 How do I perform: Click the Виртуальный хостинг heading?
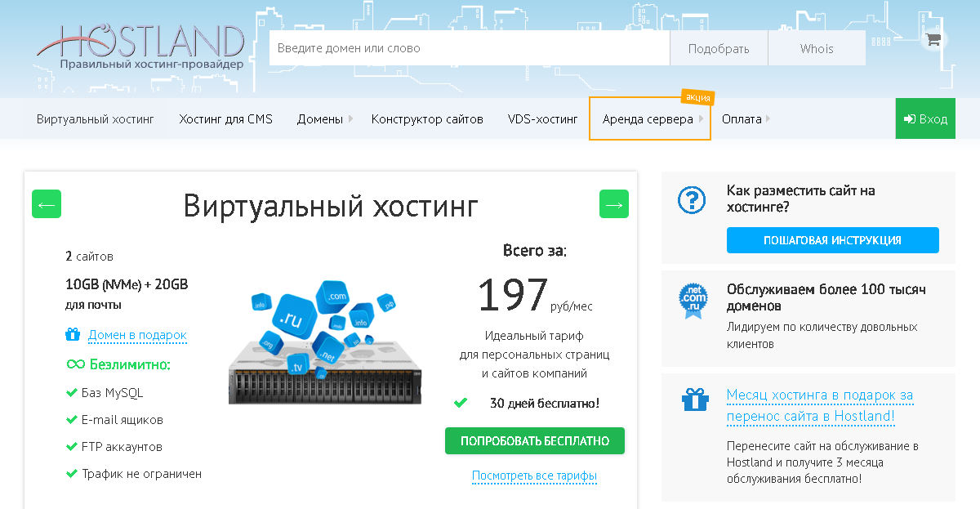point(331,204)
